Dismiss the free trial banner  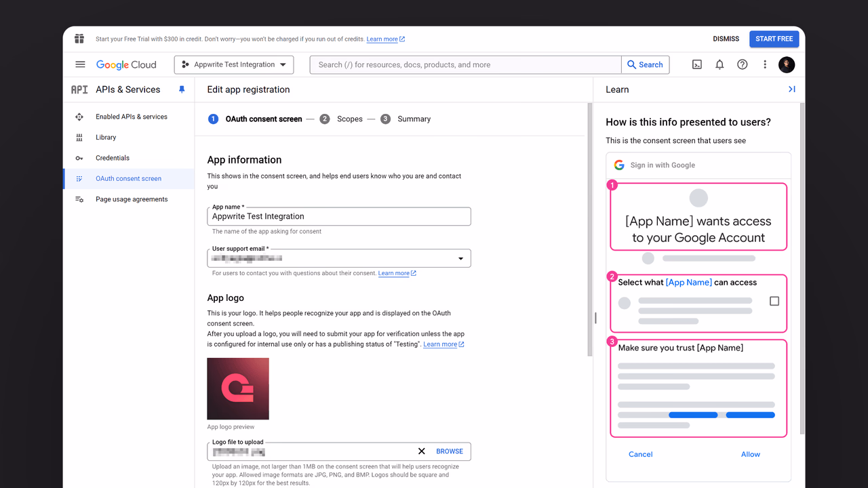coord(726,39)
